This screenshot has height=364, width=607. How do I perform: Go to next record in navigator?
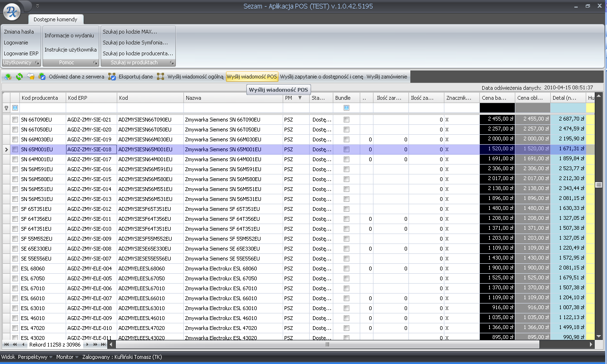pos(87,345)
